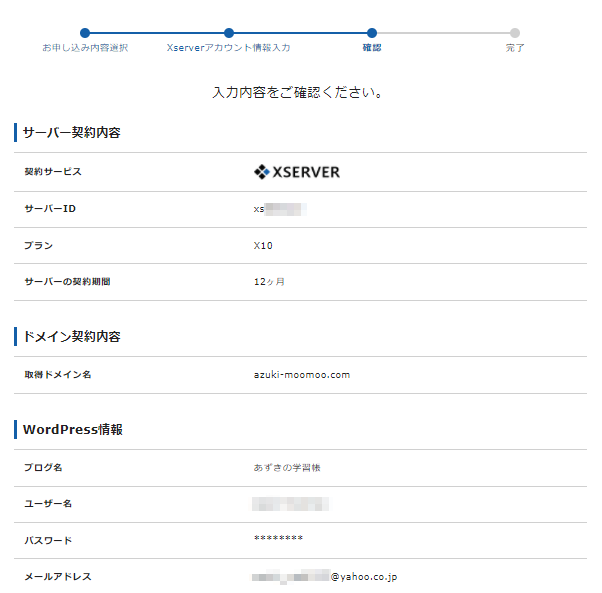Click the ユーザー名 row label
This screenshot has width=602, height=593.
pos(48,504)
